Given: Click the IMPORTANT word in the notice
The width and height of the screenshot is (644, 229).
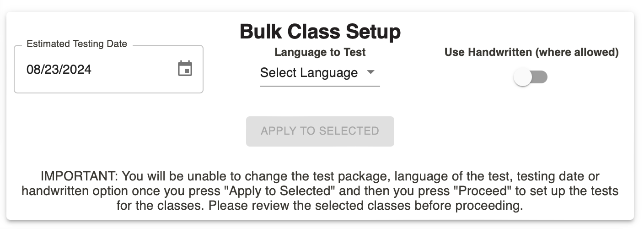Looking at the screenshot, I should click(x=78, y=176).
